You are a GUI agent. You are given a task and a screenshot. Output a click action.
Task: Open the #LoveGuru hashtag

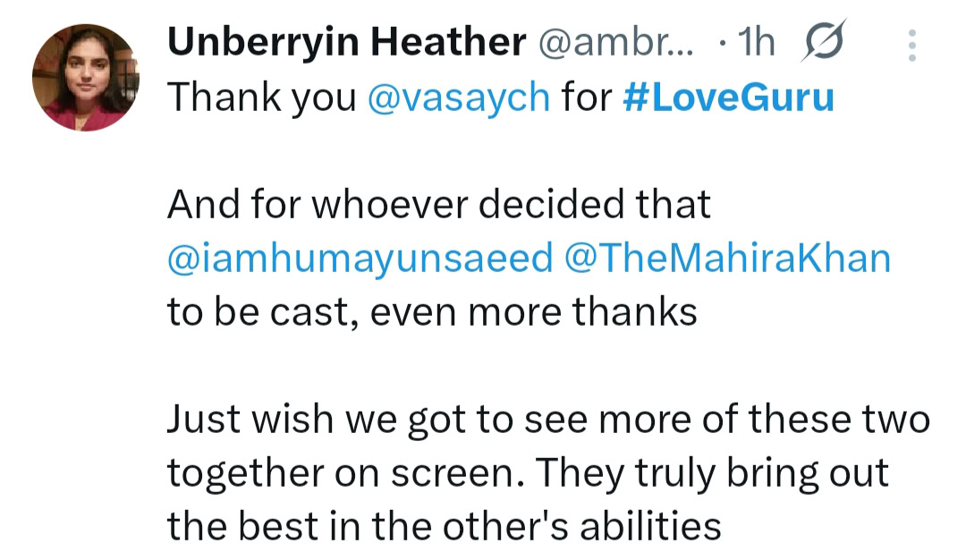[x=727, y=97]
